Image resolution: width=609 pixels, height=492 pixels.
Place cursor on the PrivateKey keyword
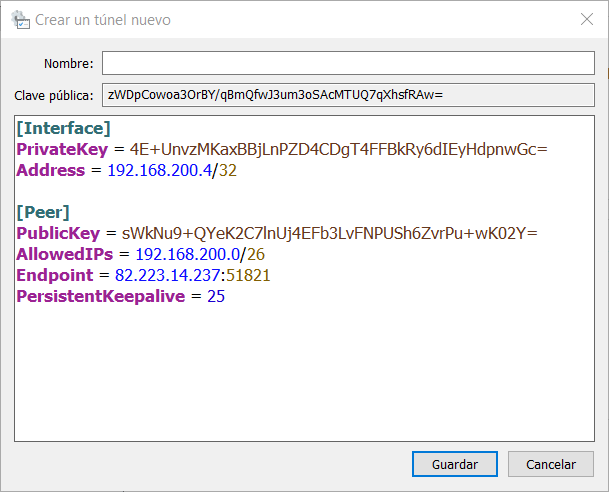(x=62, y=149)
